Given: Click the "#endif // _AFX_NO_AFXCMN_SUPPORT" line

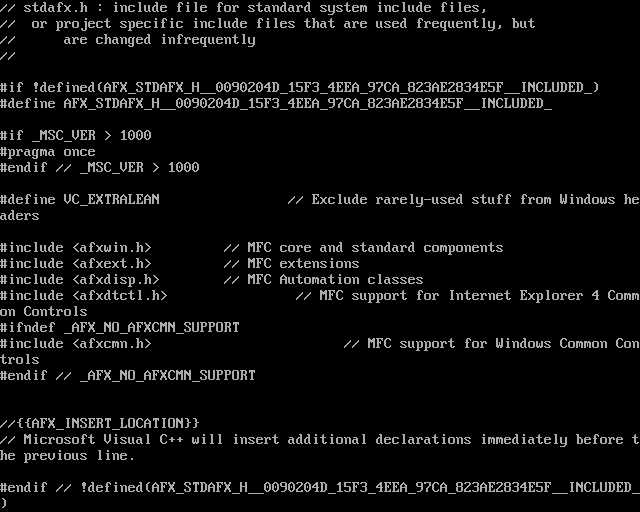Looking at the screenshot, I should point(128,376).
